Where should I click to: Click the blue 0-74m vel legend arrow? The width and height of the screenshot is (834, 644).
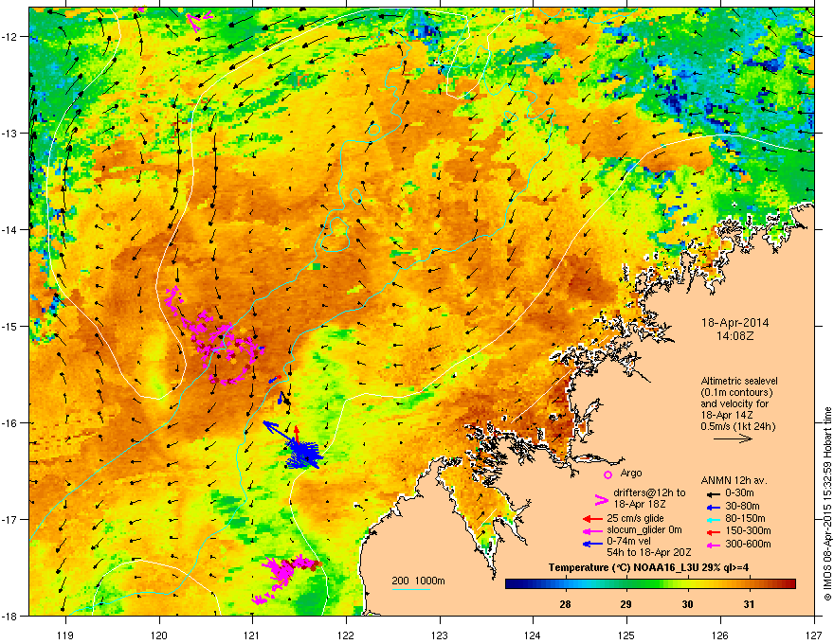[x=592, y=543]
